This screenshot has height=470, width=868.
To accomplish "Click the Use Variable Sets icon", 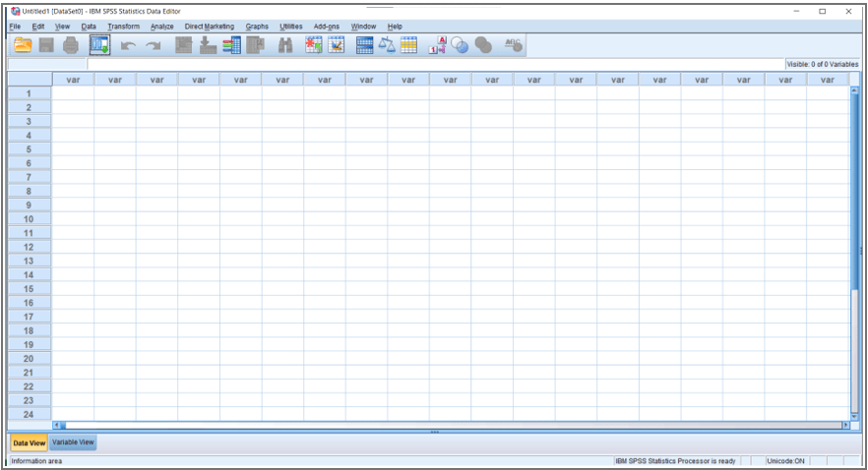I will pyautogui.click(x=460, y=45).
